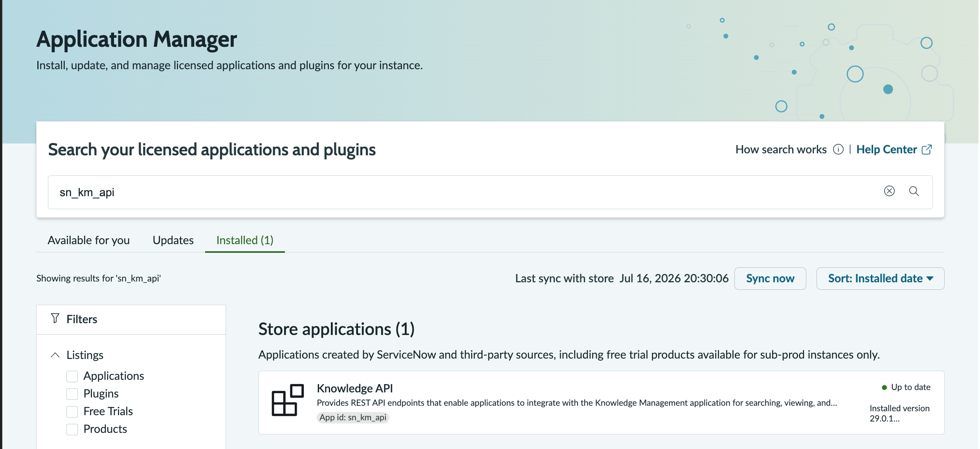Enable the Products filter checkbox
This screenshot has width=980, height=449.
pyautogui.click(x=72, y=429)
